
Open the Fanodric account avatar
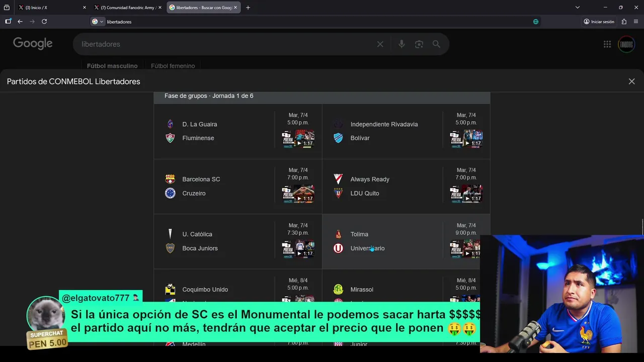pos(626,44)
